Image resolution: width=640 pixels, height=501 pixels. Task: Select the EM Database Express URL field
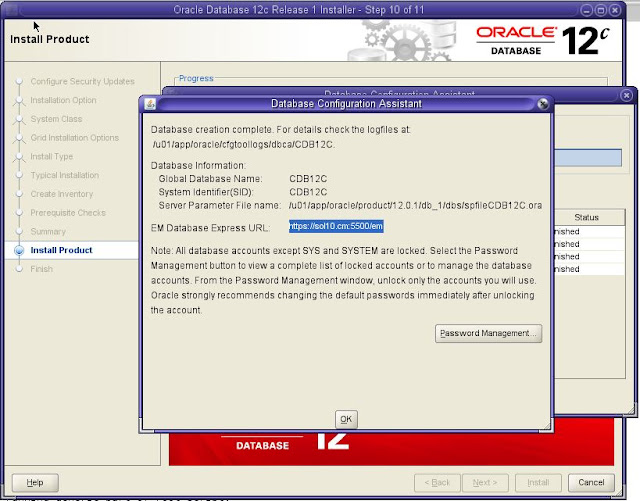(x=336, y=226)
